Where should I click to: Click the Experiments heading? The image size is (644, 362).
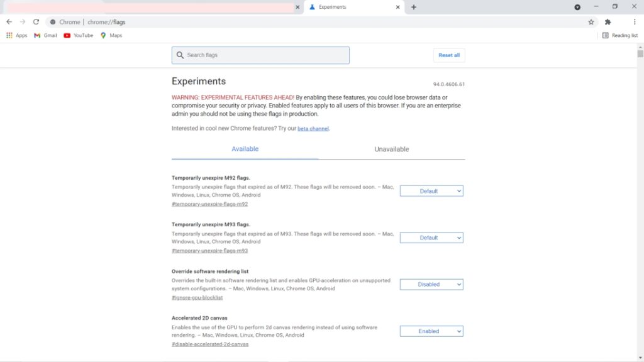tap(199, 81)
